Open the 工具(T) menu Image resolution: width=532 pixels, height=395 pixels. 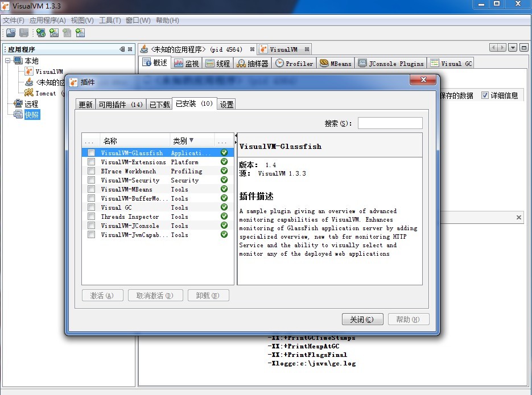(x=110, y=20)
